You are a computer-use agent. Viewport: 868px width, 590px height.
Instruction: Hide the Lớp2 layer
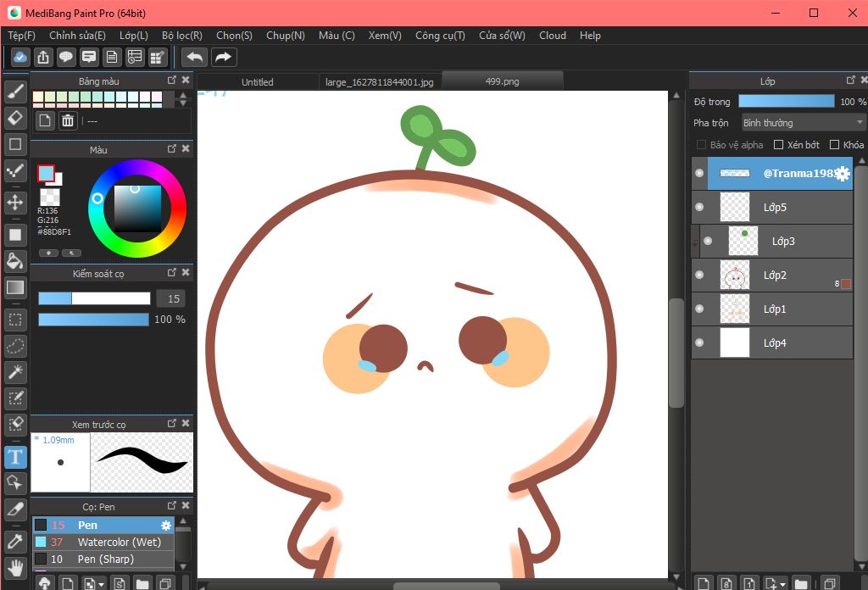pyautogui.click(x=699, y=275)
